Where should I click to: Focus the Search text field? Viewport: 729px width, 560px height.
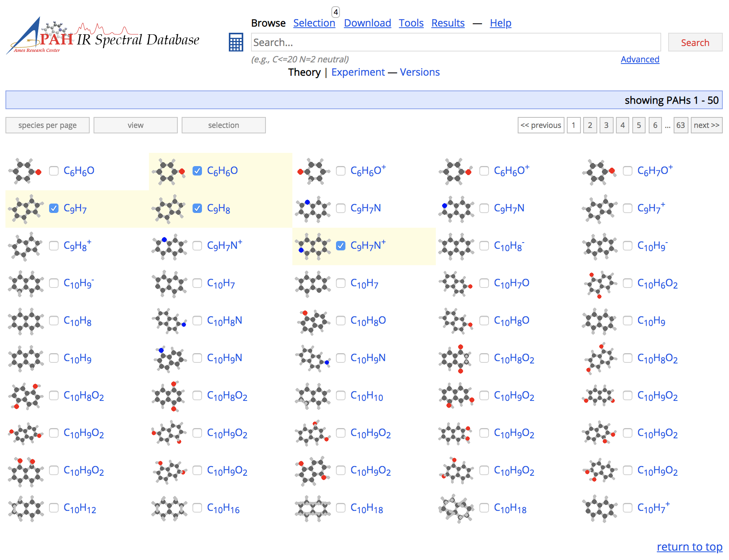pyautogui.click(x=456, y=42)
